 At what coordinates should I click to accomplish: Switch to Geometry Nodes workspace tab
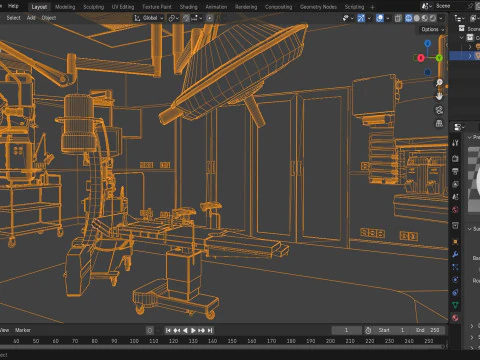pyautogui.click(x=318, y=7)
